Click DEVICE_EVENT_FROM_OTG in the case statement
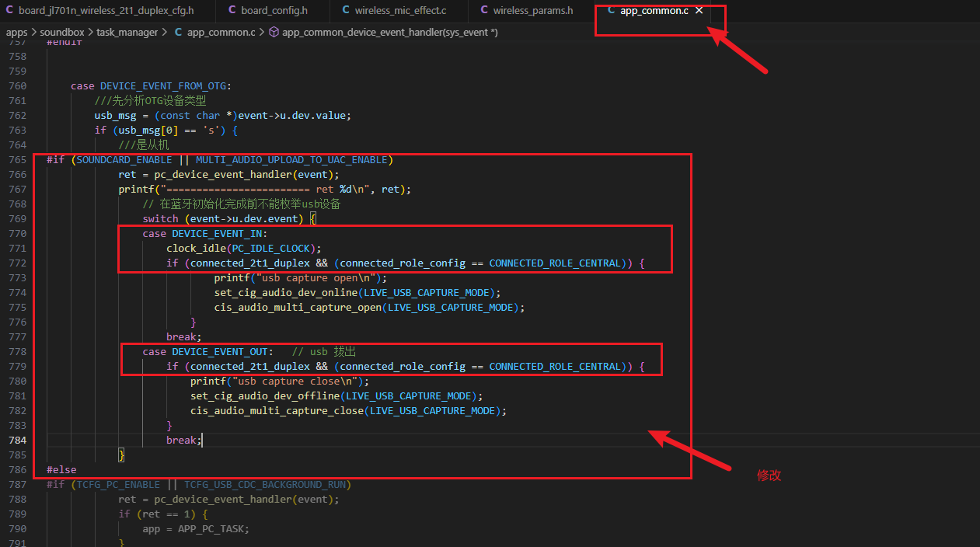 click(163, 86)
